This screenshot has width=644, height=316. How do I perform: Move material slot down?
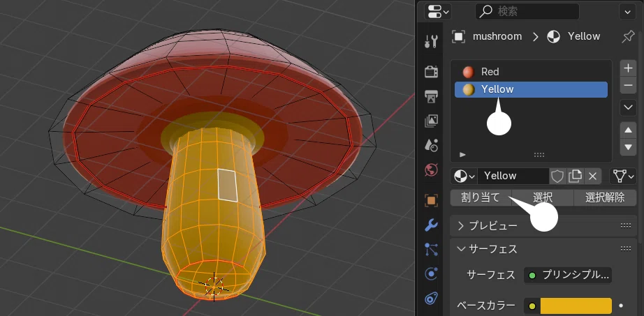pos(628,147)
